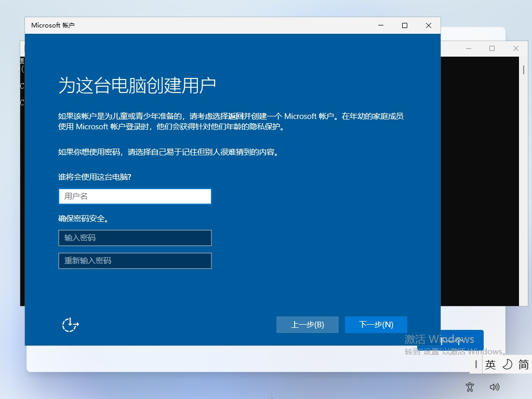Focus the 输入密码 password field
The height and width of the screenshot is (399, 532).
coord(135,238)
